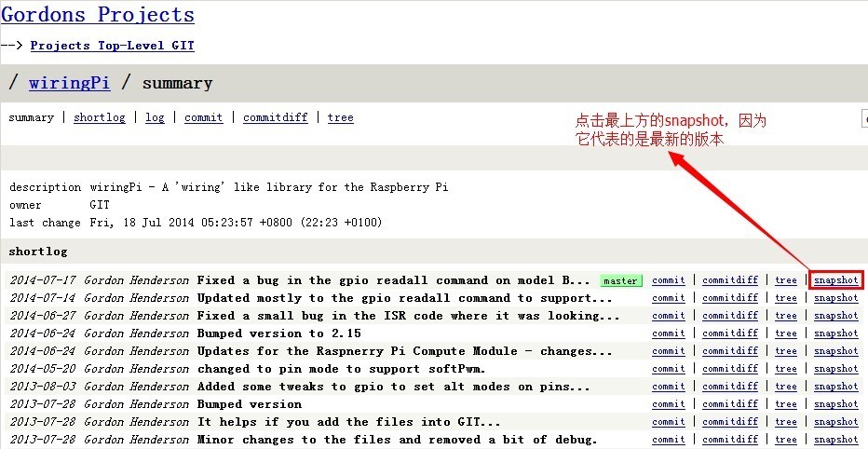Viewport: 868px width, 449px height.
Task: Select the summary navigation item
Action: [31, 117]
